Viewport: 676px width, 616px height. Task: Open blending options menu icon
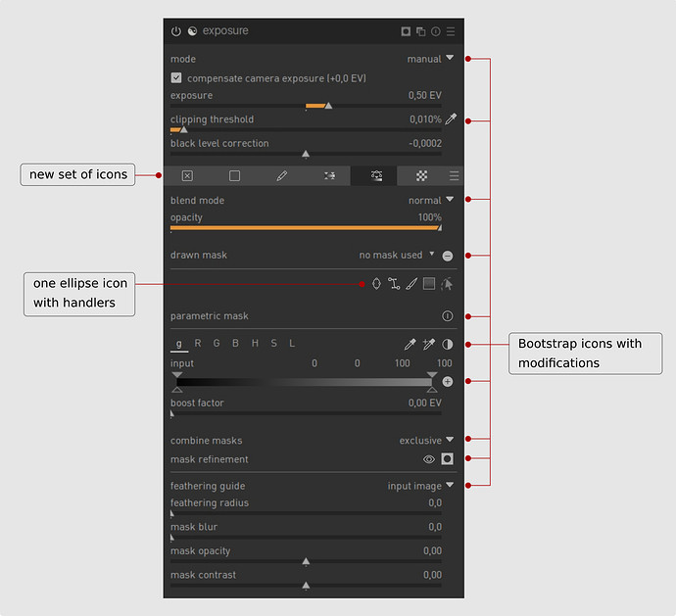[x=454, y=176]
